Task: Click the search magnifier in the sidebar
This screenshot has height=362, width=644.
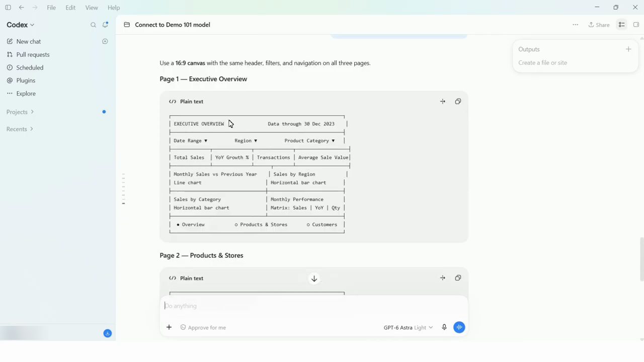Action: point(93,25)
